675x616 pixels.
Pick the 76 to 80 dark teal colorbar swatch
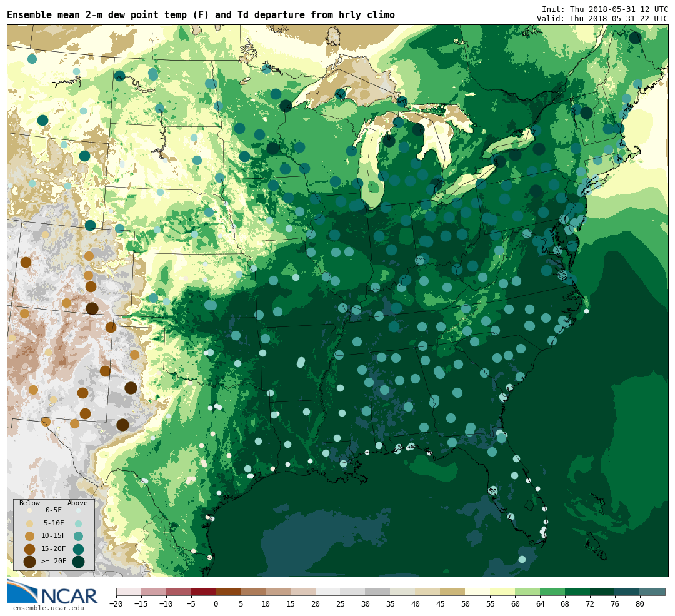[628, 592]
